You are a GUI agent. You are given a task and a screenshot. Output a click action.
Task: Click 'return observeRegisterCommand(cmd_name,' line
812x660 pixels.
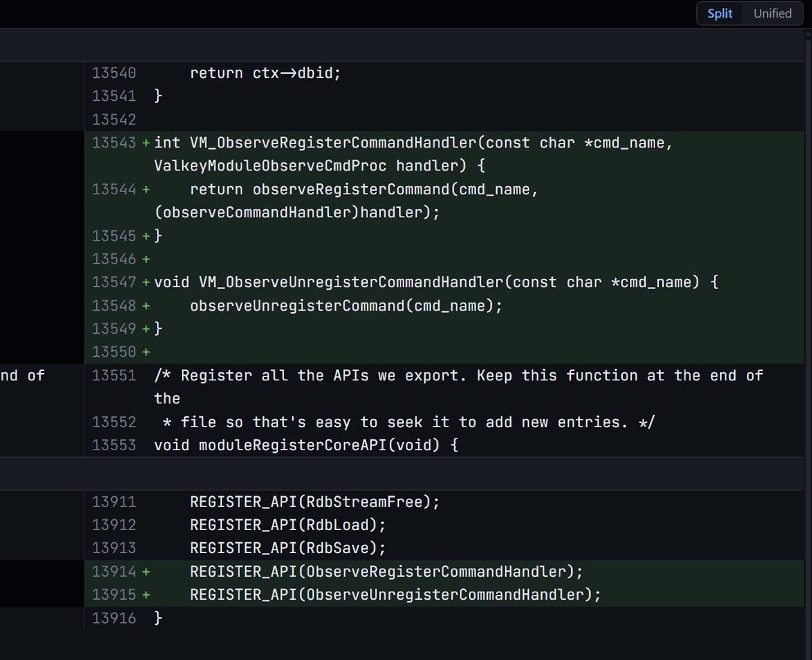pos(364,190)
